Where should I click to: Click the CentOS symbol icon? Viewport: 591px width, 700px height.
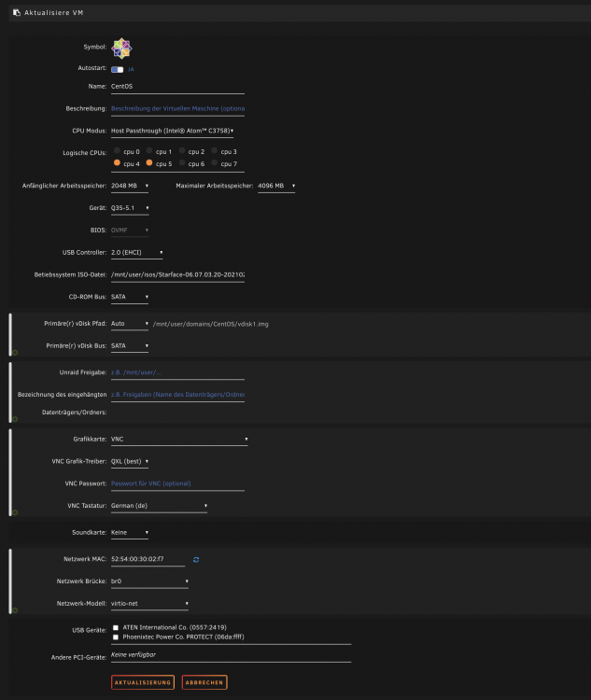click(x=121, y=49)
